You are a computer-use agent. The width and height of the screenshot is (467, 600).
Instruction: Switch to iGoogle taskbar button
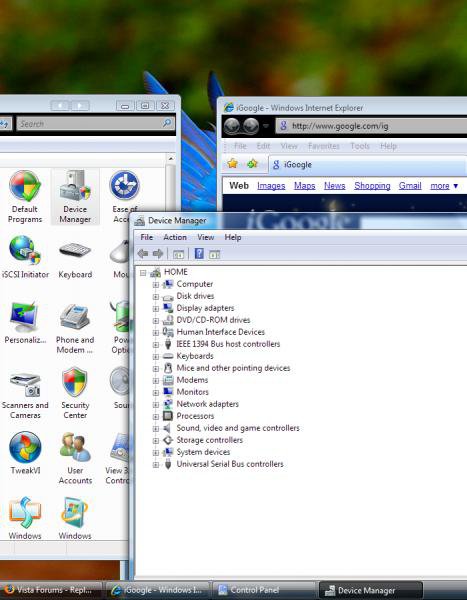click(x=158, y=590)
